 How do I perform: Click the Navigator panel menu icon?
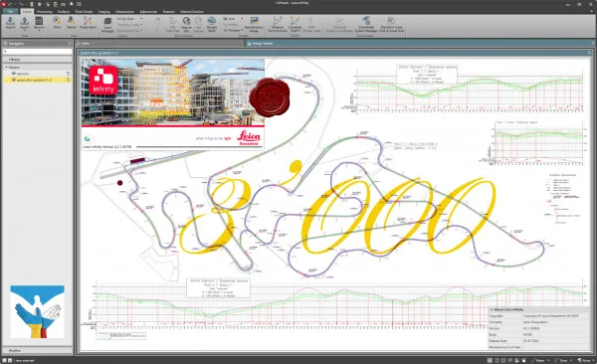70,44
